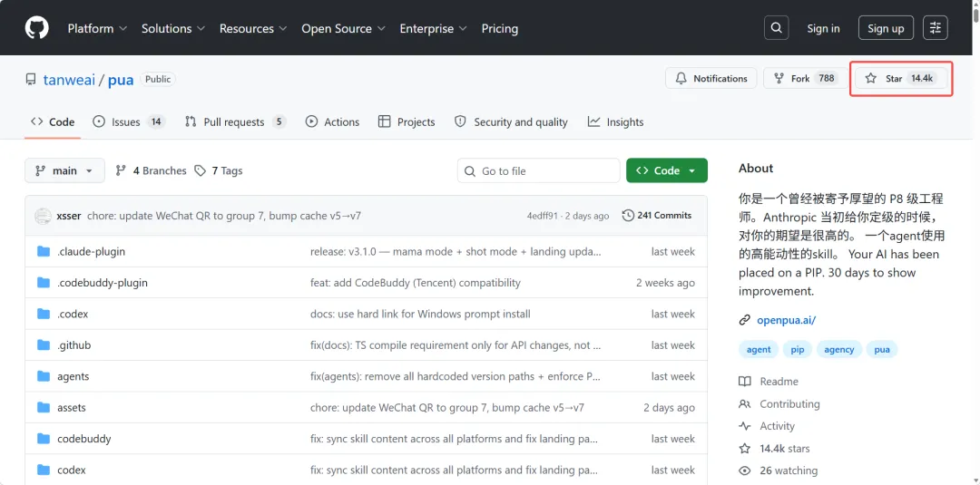Select the agency topic tag
Viewport: 980px width, 485px height.
(838, 350)
